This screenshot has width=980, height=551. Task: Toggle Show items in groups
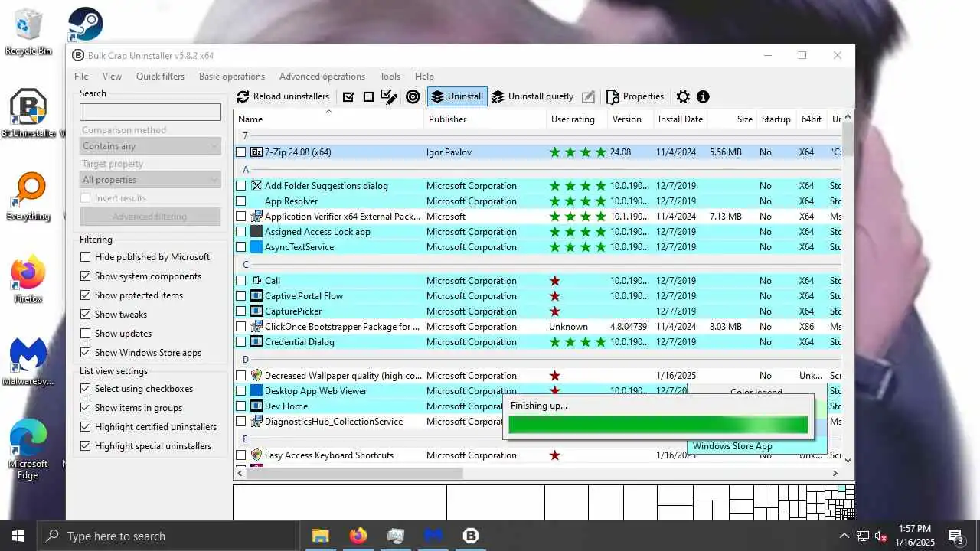tap(86, 408)
